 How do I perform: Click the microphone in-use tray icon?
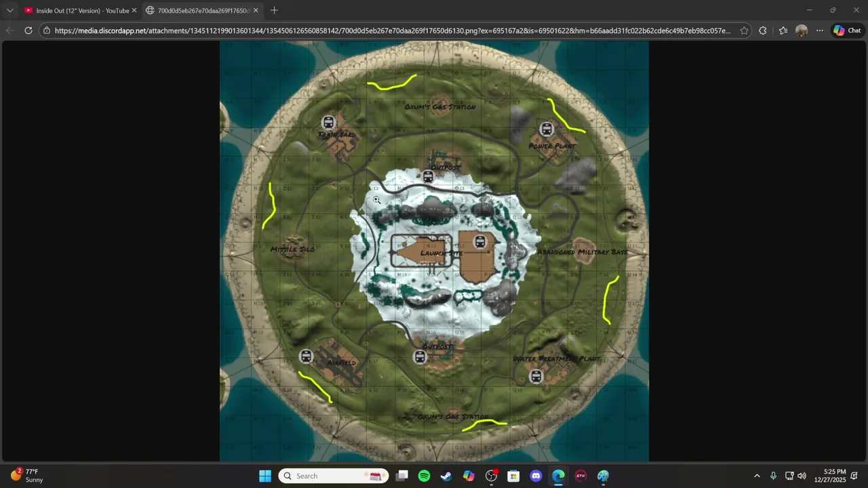773,476
